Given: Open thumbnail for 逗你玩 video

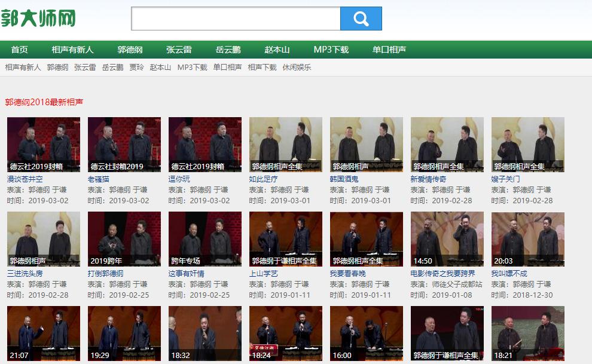Looking at the screenshot, I should coord(205,145).
